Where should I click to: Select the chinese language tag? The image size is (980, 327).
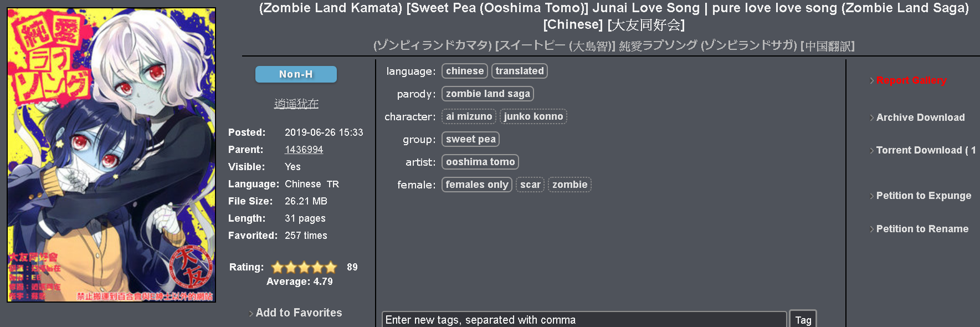coord(465,71)
